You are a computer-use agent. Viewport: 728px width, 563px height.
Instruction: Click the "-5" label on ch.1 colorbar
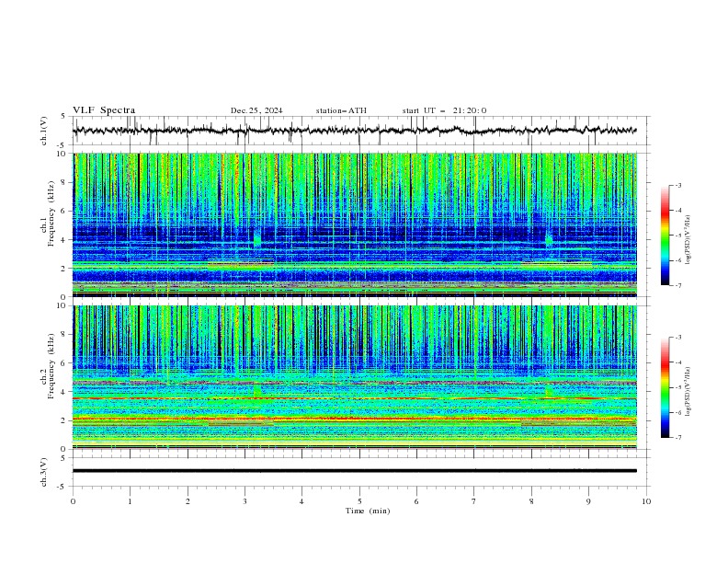pyautogui.click(x=677, y=236)
